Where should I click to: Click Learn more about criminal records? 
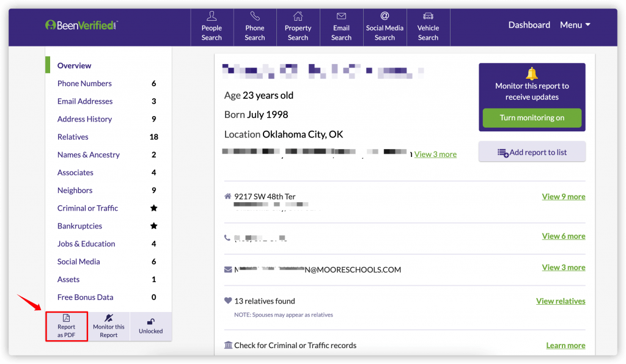565,345
